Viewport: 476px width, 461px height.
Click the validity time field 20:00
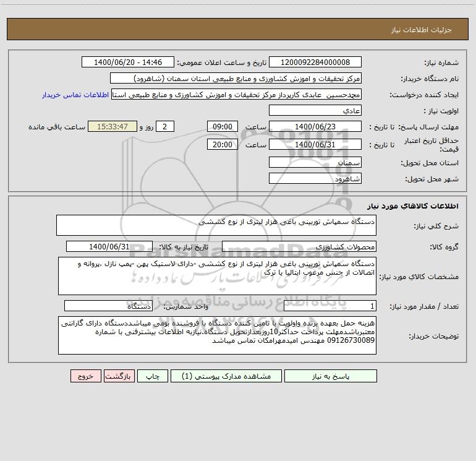[x=222, y=144]
